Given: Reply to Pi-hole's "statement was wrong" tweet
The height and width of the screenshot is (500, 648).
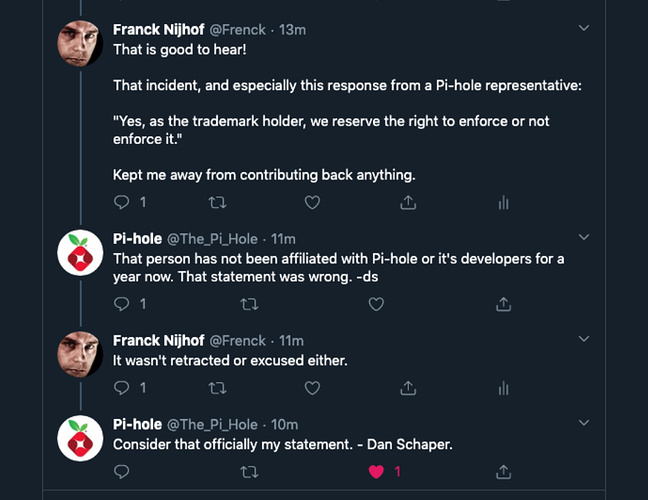Looking at the screenshot, I should tap(123, 303).
